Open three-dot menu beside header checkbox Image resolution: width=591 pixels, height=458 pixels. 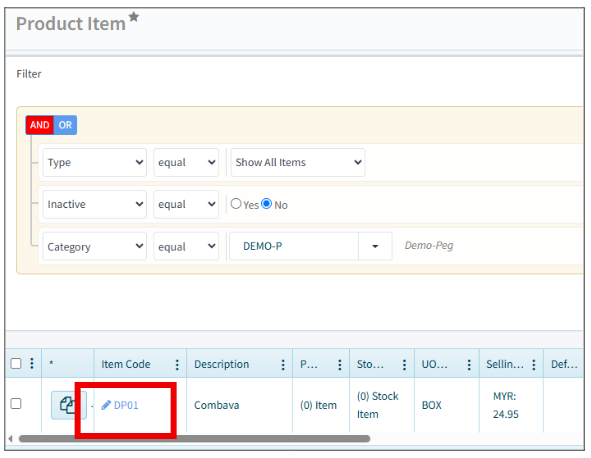(x=32, y=363)
